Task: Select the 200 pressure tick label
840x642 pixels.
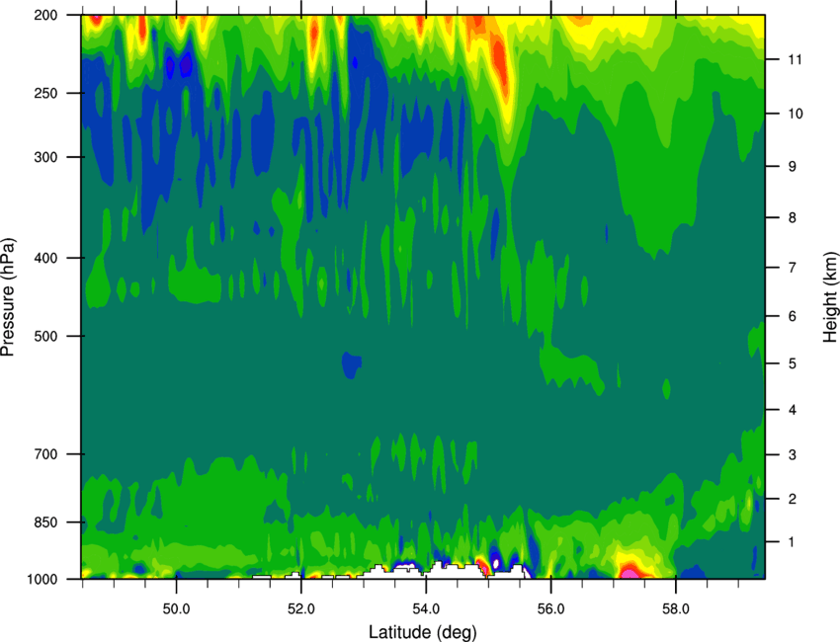Action: coord(45,15)
